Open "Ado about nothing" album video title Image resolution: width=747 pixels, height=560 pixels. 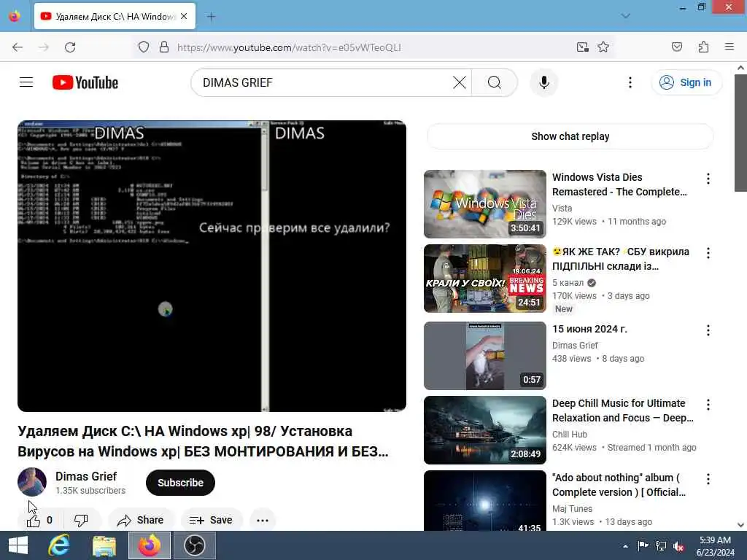[x=619, y=485]
